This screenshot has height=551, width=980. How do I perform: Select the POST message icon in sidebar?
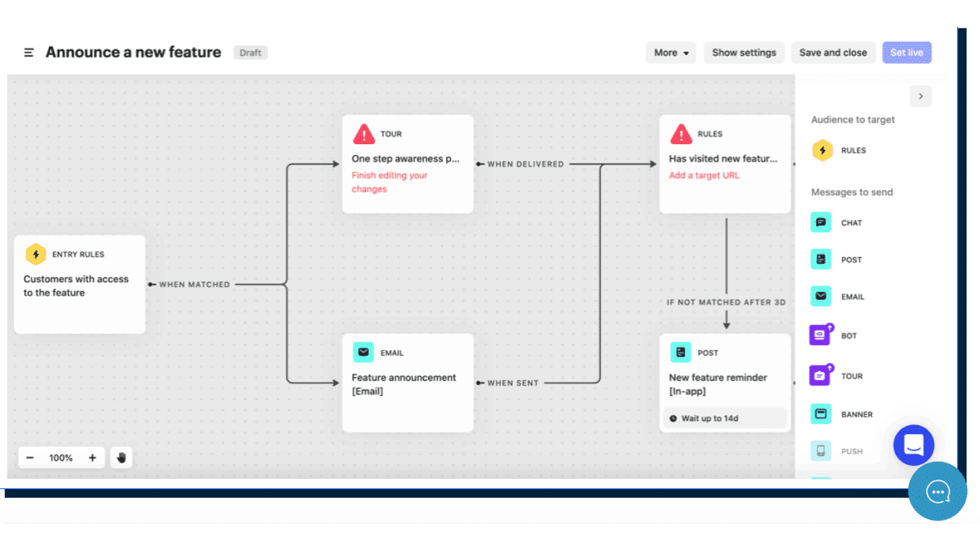[821, 259]
